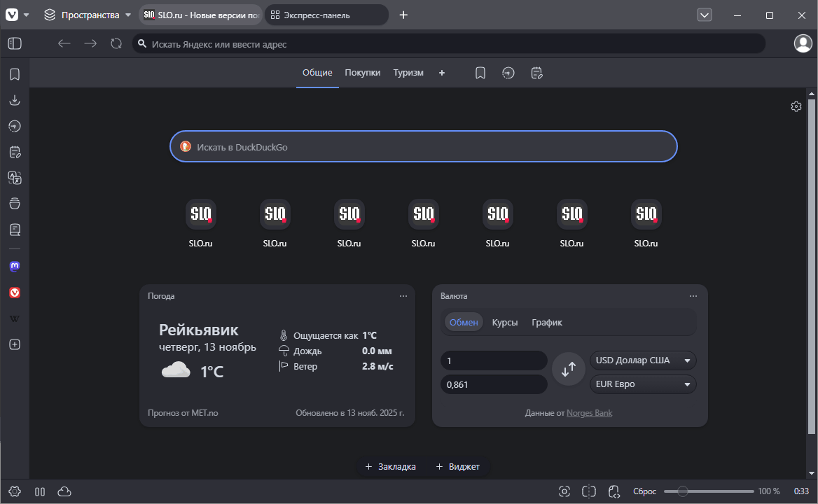Open the USD Доллар США currency dropdown
This screenshot has width=818, height=504.
pos(642,360)
